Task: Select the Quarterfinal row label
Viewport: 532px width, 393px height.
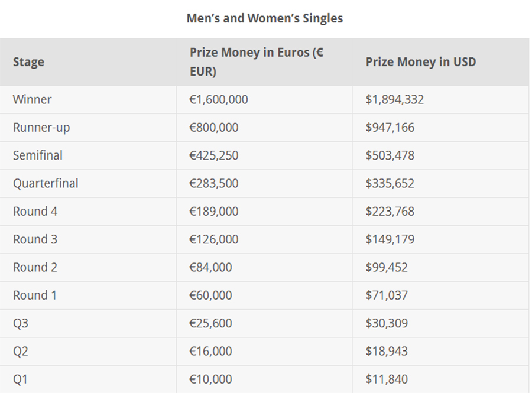Action: 46,183
